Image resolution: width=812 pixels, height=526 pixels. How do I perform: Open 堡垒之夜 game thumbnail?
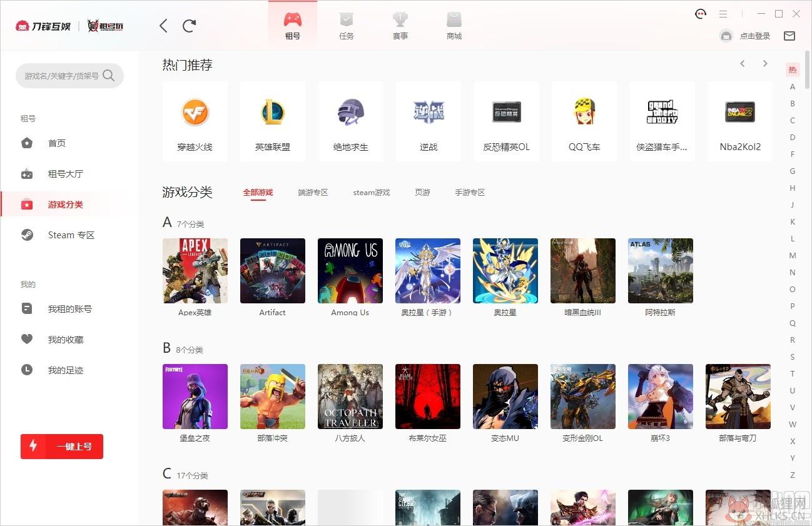pyautogui.click(x=195, y=397)
